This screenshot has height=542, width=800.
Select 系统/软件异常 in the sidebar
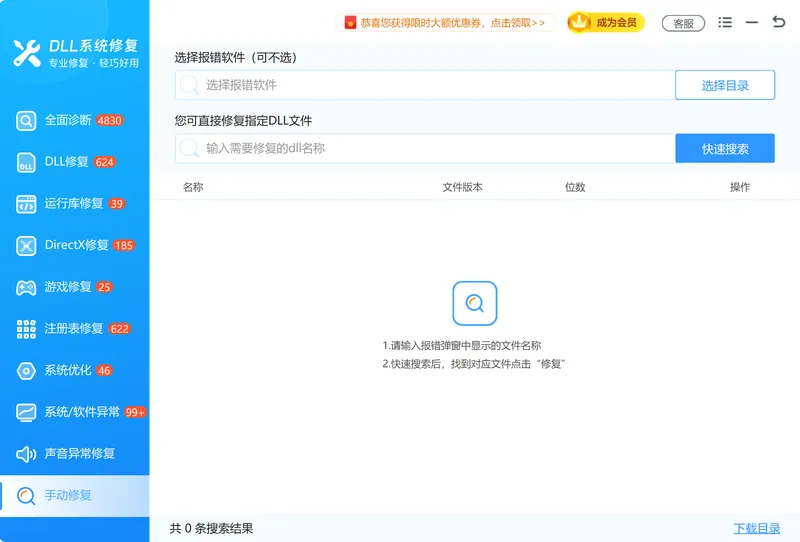point(74,412)
